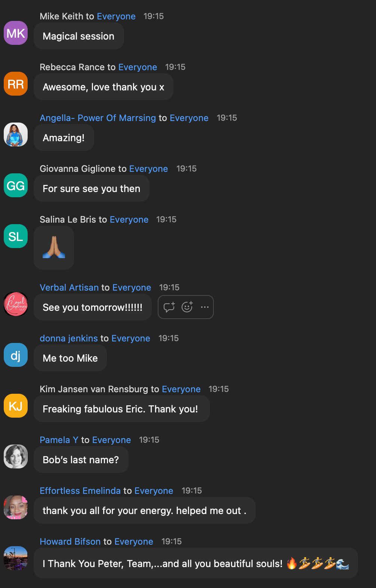This screenshot has width=376, height=588.
Task: Click the Angella- Power Of Marrsing name link
Action: tap(98, 118)
